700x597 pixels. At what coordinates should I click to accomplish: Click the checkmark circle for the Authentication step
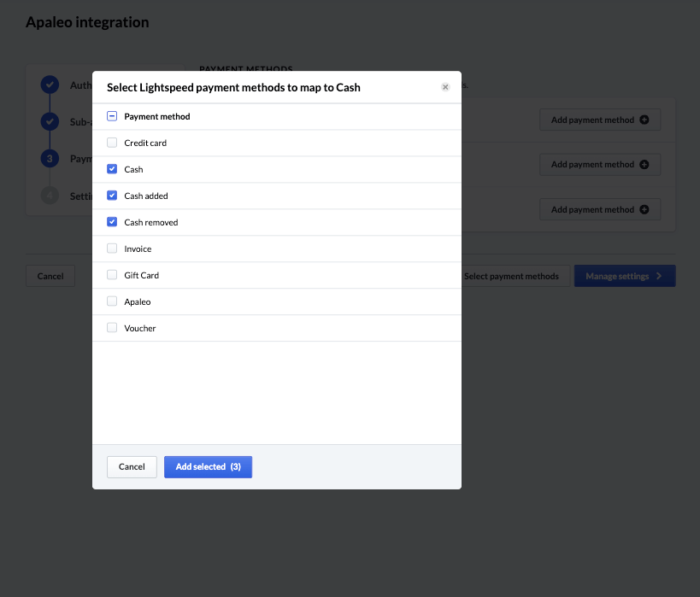(x=50, y=85)
